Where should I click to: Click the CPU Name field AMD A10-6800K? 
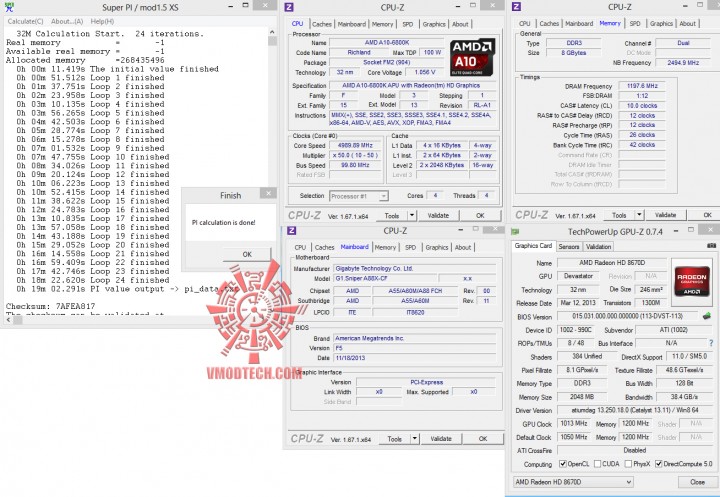[x=387, y=43]
